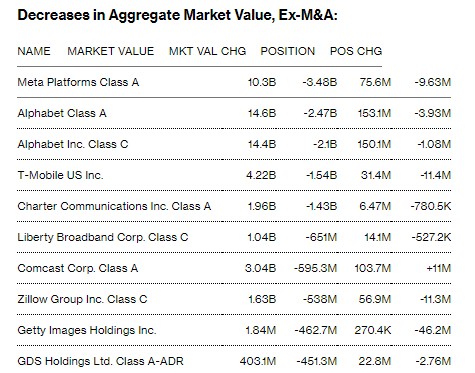
Task: Open Liberty Broadband Corp. Class C
Action: (103, 237)
